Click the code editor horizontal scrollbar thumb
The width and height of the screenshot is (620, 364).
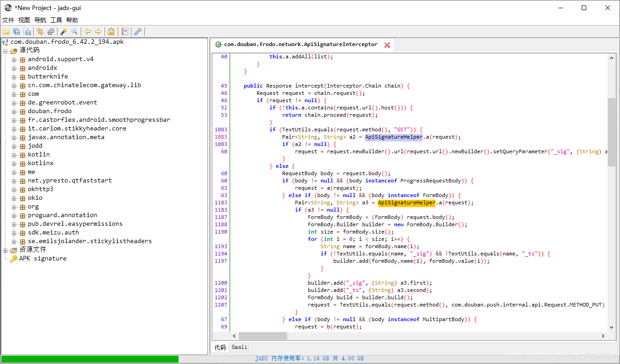(263, 336)
